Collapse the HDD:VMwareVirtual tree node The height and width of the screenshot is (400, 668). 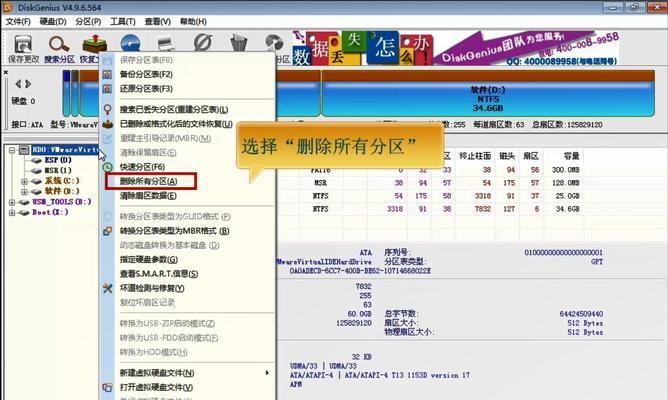(12, 150)
